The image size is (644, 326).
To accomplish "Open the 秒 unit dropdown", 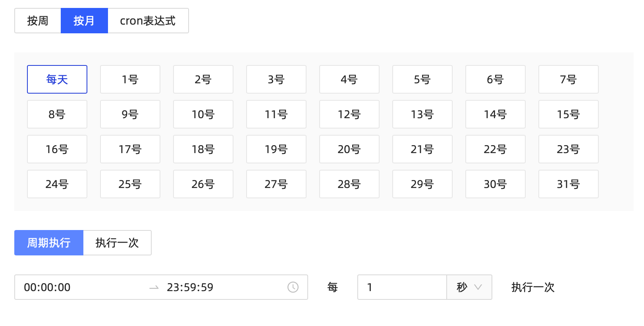I will click(469, 287).
